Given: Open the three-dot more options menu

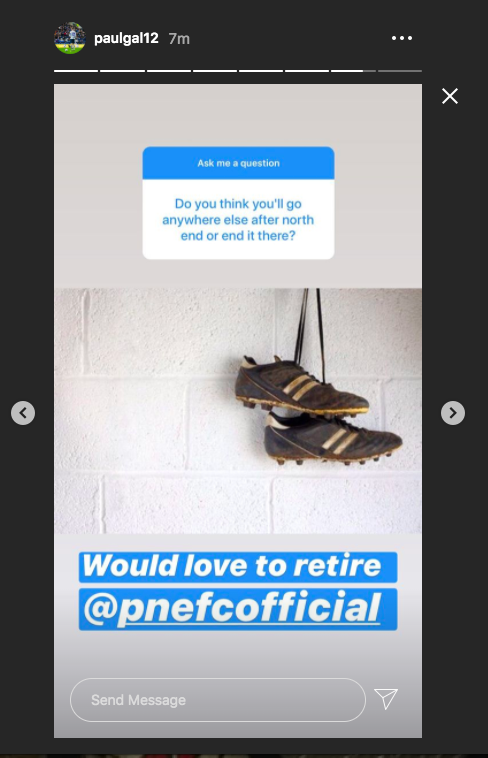Looking at the screenshot, I should coord(401,38).
